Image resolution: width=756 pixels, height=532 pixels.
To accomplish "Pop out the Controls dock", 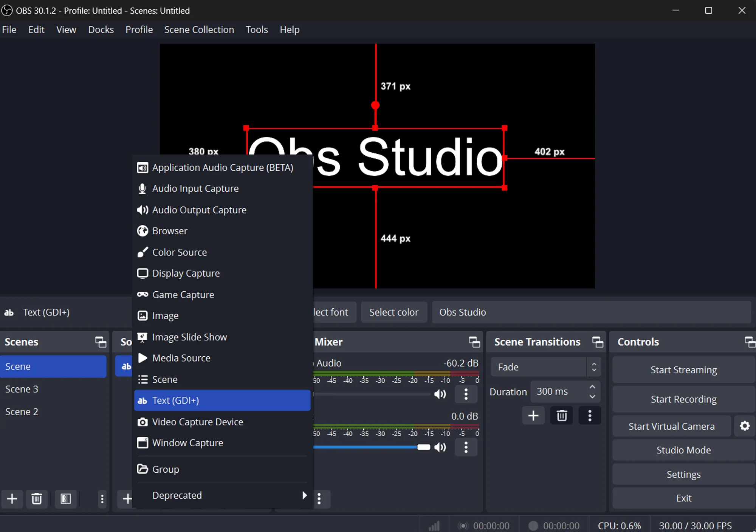I will tap(750, 342).
